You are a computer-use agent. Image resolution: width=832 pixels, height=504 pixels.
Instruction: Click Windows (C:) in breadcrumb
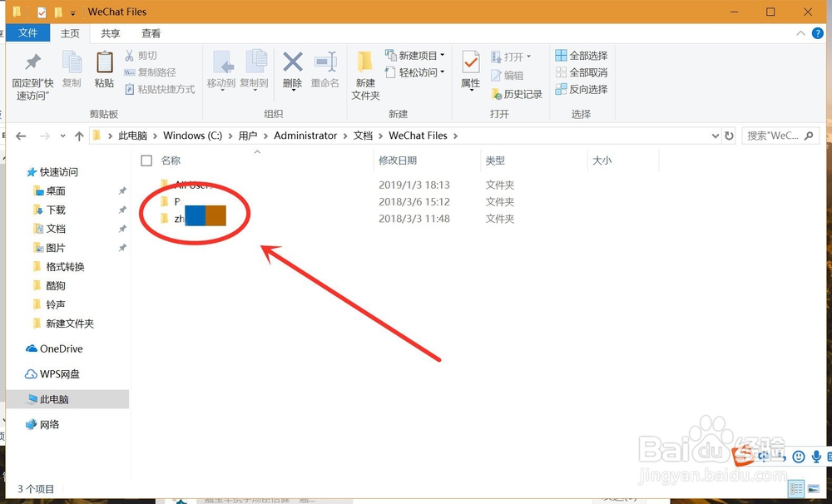(193, 136)
